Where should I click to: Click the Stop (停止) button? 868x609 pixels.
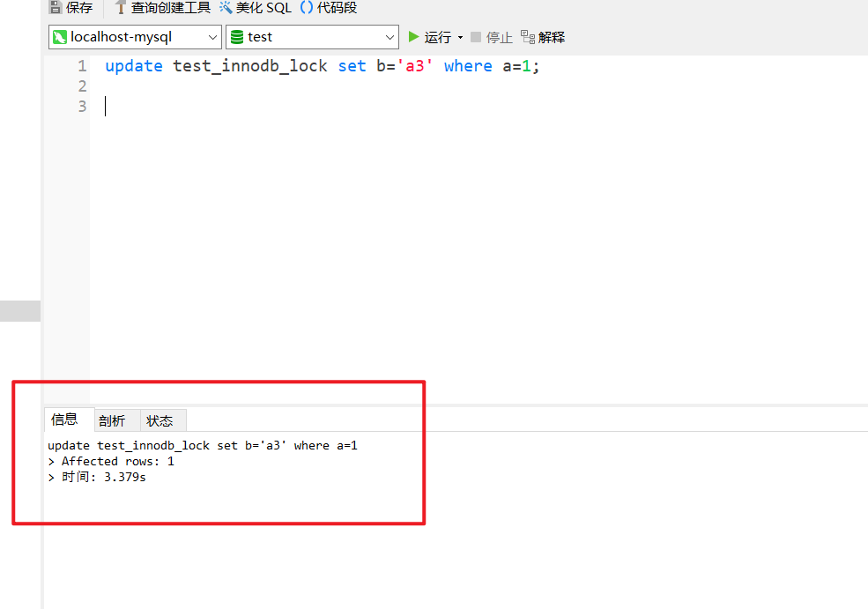point(492,37)
